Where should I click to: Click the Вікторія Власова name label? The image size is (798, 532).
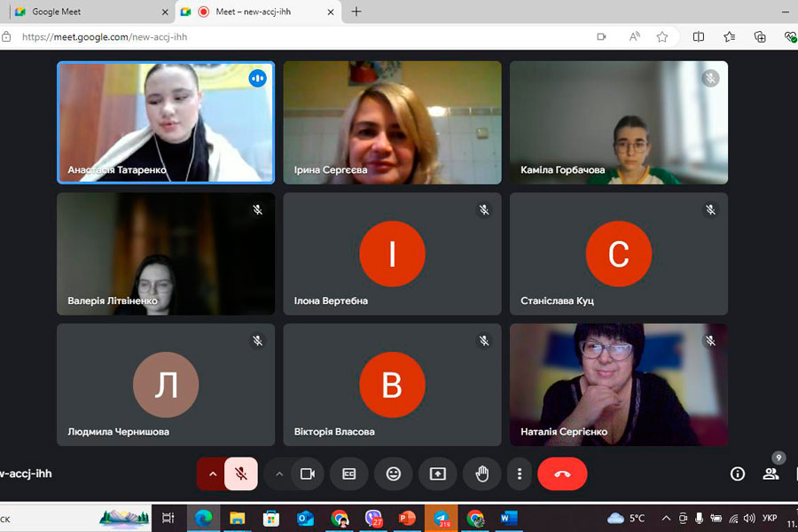(334, 432)
